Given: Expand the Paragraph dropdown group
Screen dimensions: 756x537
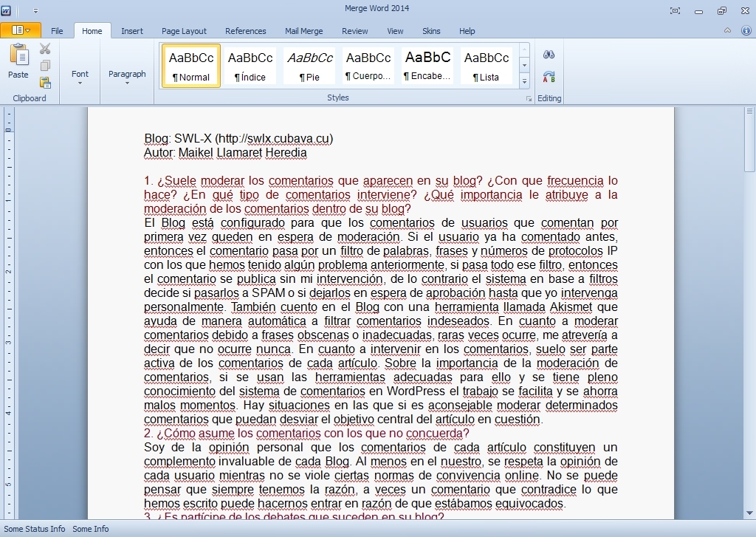Looking at the screenshot, I should pos(127,77).
